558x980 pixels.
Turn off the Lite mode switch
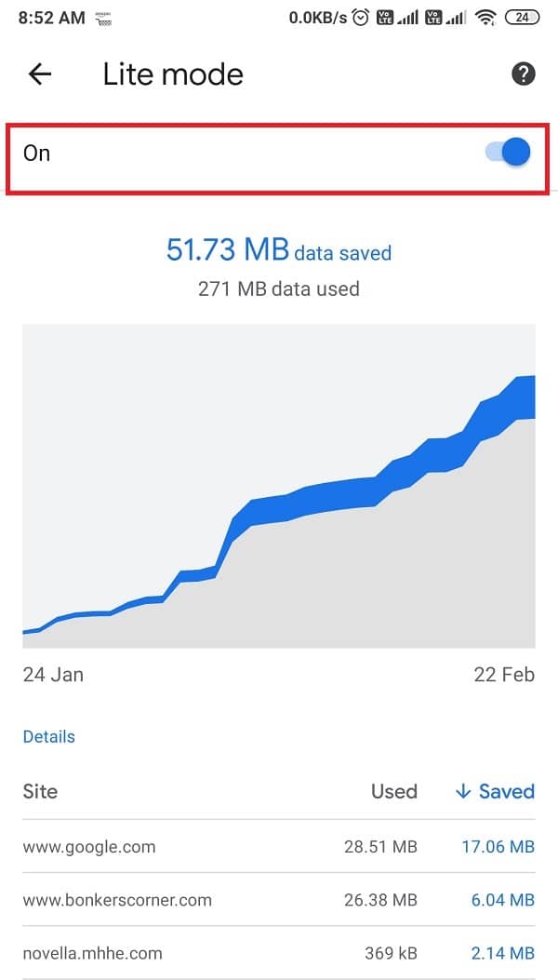point(509,153)
